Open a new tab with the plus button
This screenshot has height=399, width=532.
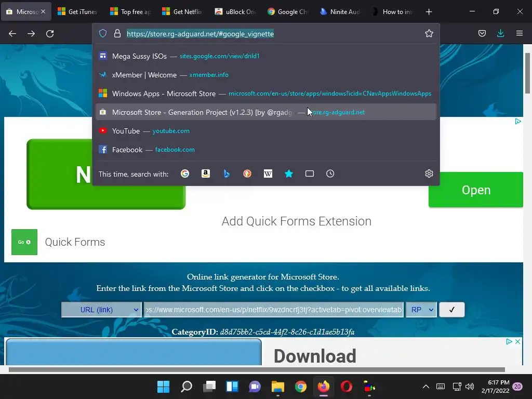coord(429,12)
